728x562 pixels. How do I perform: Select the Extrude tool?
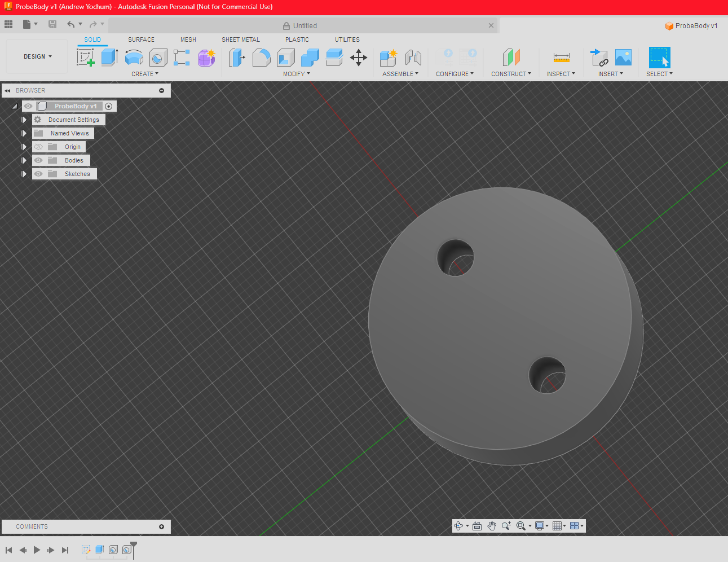tap(109, 58)
